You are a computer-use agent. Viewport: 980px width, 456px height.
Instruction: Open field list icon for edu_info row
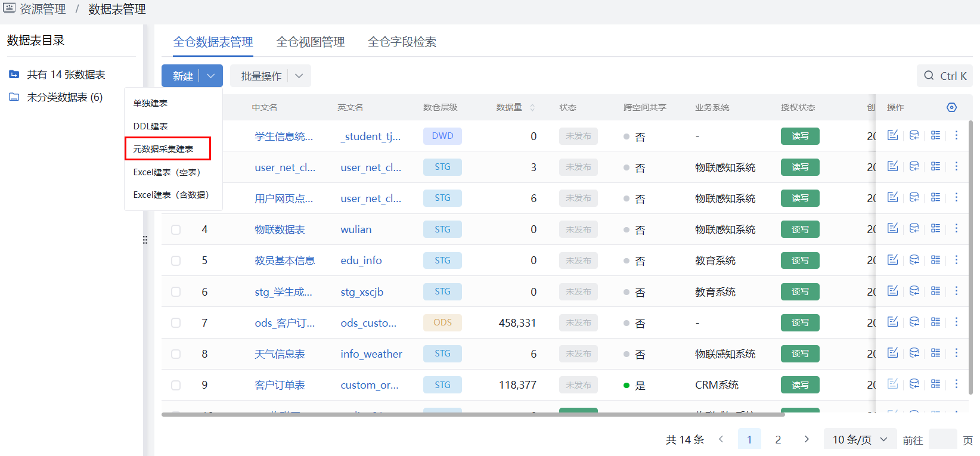(x=935, y=260)
